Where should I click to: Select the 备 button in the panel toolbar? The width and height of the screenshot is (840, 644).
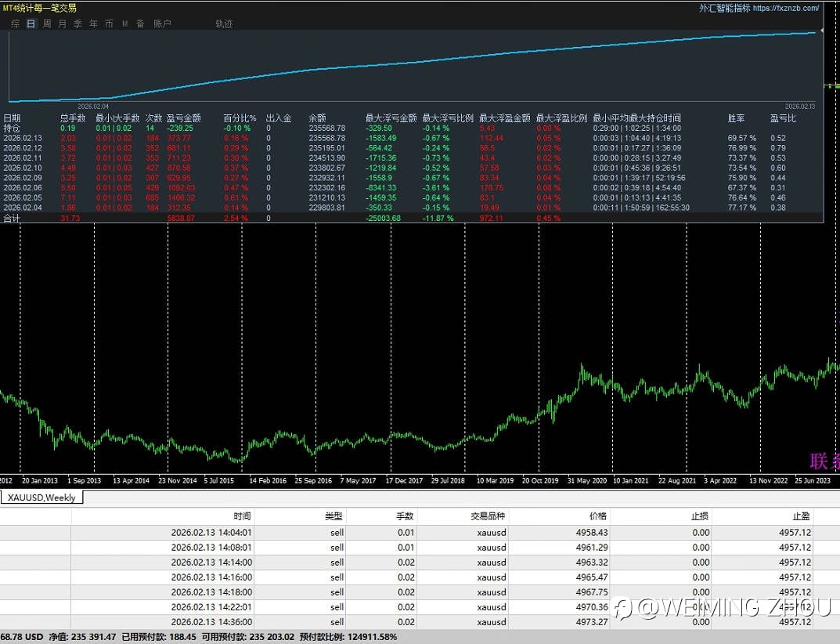[140, 24]
